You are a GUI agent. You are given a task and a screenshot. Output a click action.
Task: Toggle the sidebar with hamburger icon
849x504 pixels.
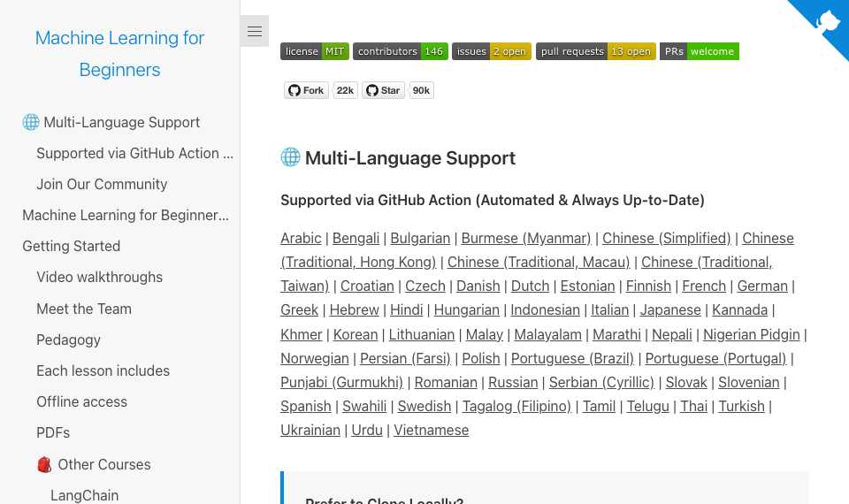tap(255, 32)
